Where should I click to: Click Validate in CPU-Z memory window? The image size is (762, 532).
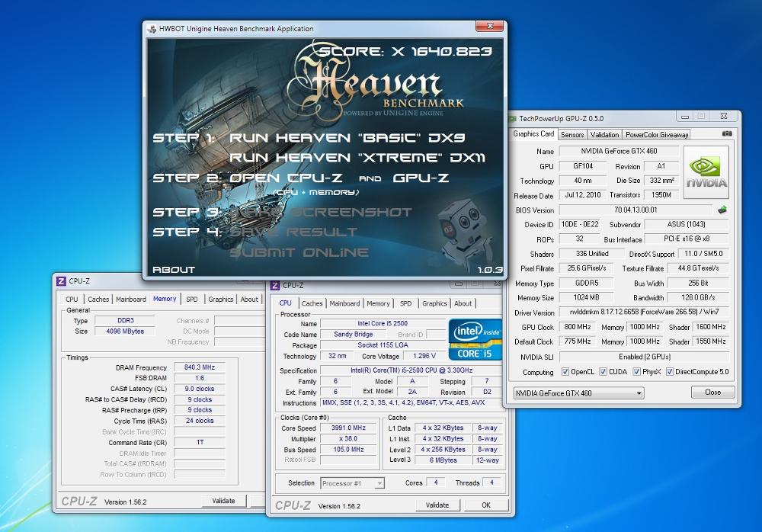click(223, 501)
